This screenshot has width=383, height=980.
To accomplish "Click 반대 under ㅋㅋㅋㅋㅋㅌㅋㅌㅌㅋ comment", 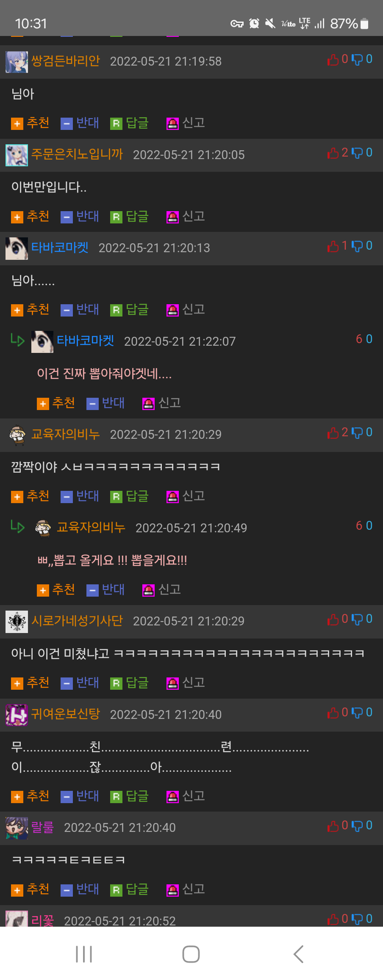I will [88, 889].
